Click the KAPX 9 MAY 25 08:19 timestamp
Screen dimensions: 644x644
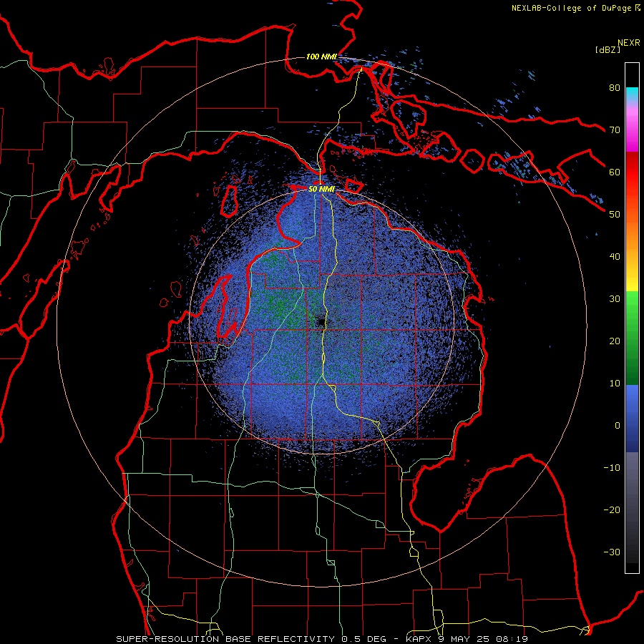[467, 639]
